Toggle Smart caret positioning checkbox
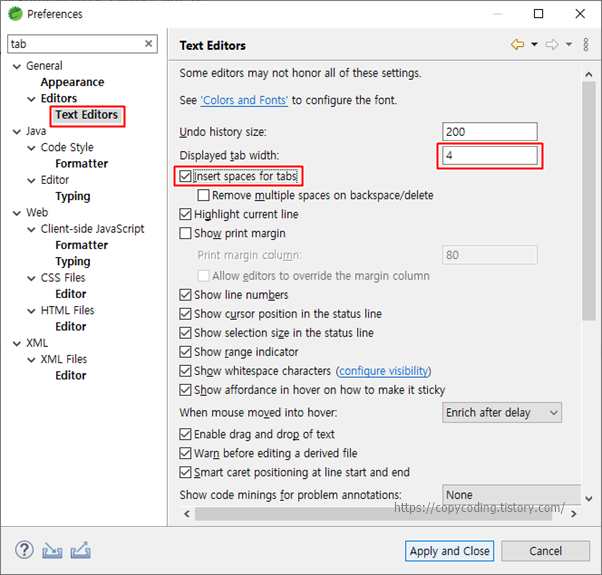602x575 pixels. [x=185, y=472]
